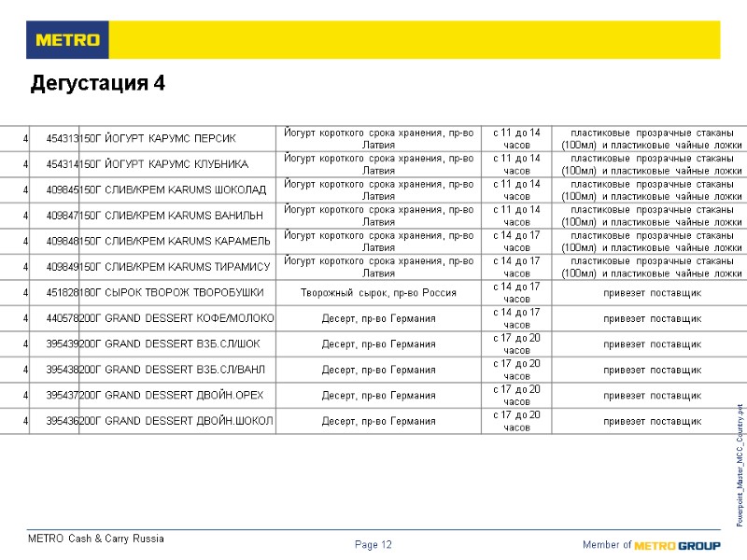Click 'Творожный сырок, пр-во Россия' description
This screenshot has width=747, height=560.
[378, 293]
